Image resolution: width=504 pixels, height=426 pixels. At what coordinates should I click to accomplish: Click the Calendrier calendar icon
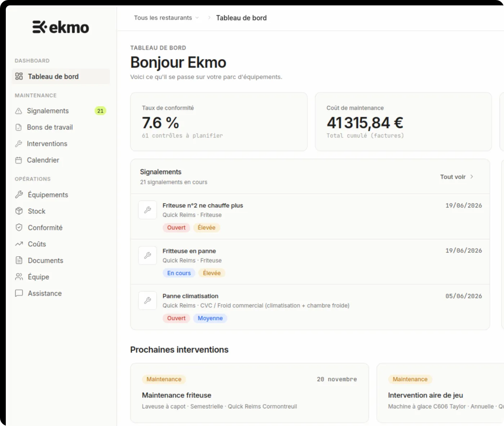coord(19,160)
